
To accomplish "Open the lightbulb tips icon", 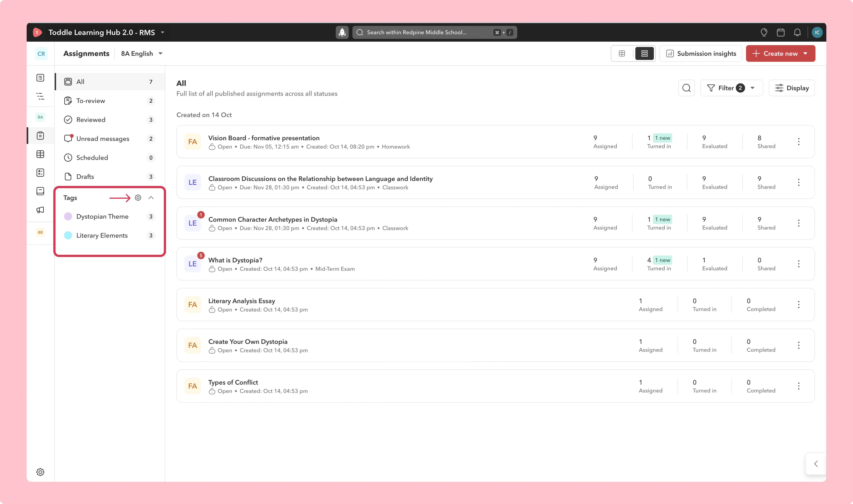I will (764, 32).
